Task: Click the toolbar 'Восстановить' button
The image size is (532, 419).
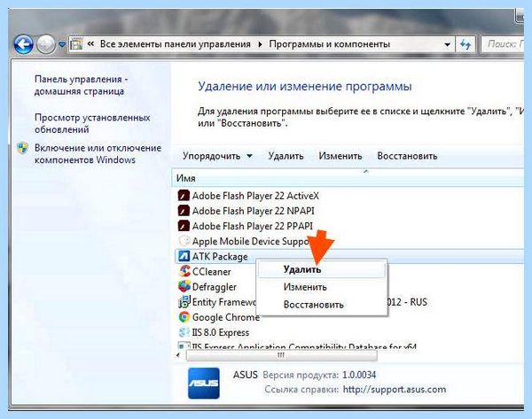Action: [407, 156]
